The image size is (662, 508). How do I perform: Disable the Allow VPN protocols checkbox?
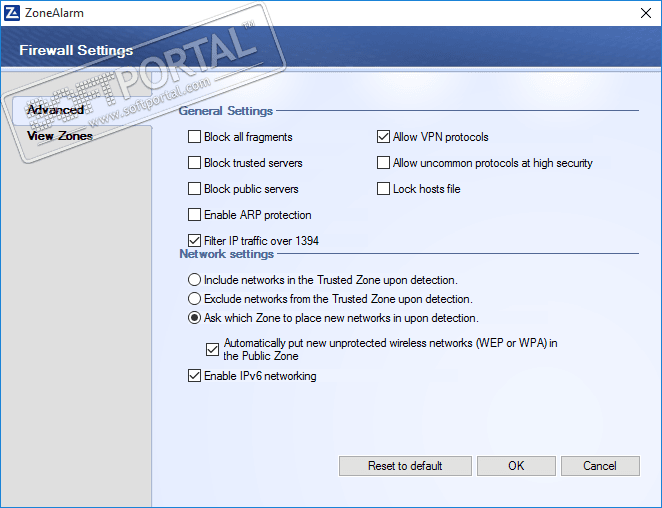pyautogui.click(x=384, y=137)
